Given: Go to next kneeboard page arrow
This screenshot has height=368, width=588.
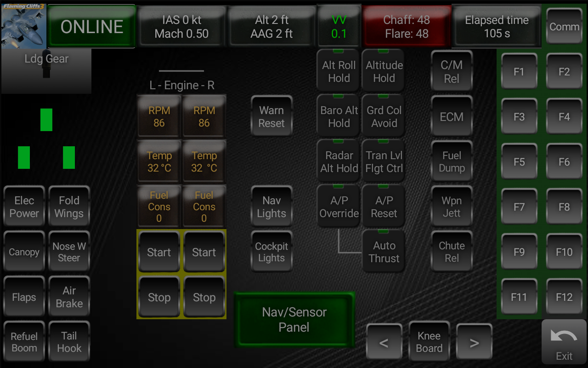Looking at the screenshot, I should pos(474,342).
